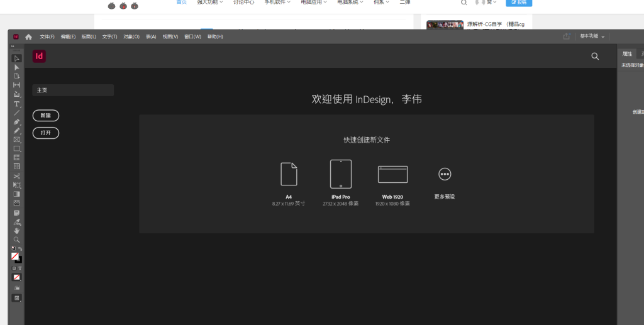Select the Vertical Grid tool
Screen dimensions: 644x325
(x=16, y=167)
